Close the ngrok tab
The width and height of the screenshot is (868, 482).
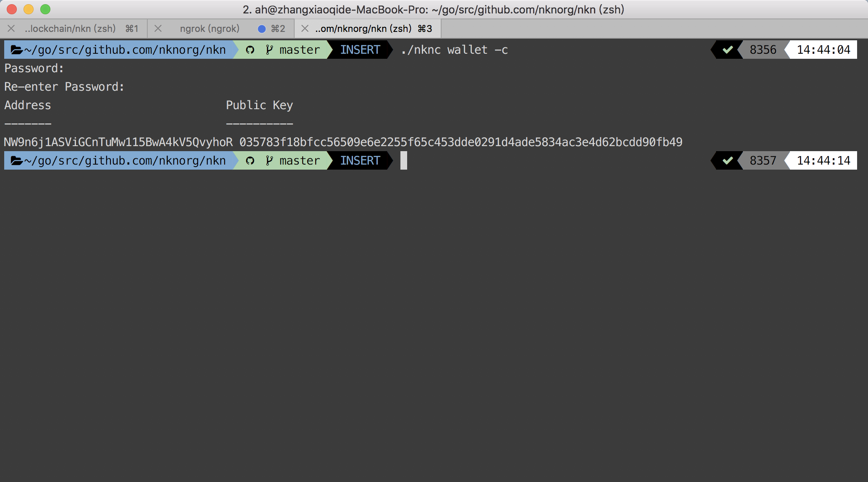coord(158,29)
